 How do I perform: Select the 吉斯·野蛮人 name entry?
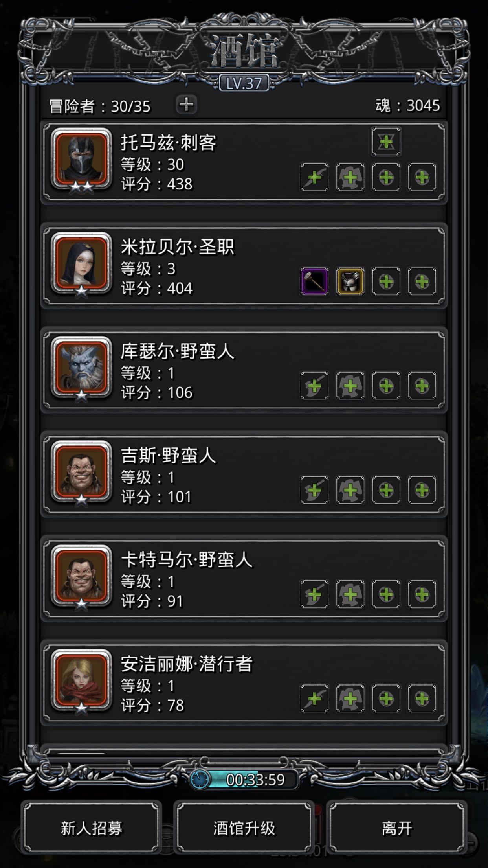point(169,456)
